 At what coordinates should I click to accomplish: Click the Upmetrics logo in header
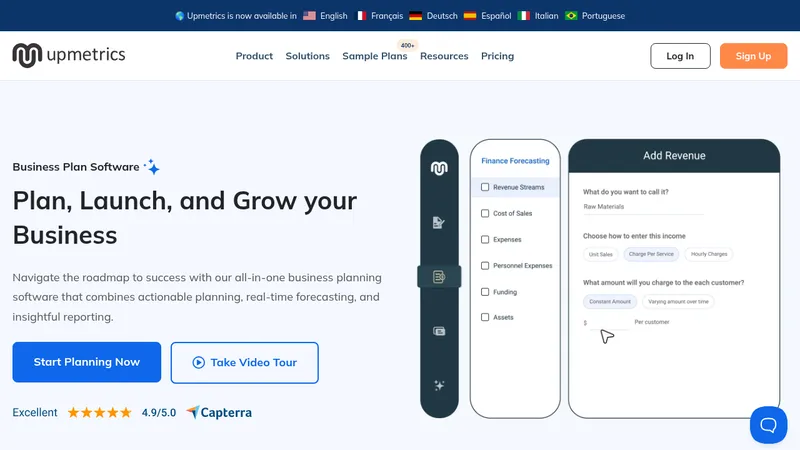[69, 55]
